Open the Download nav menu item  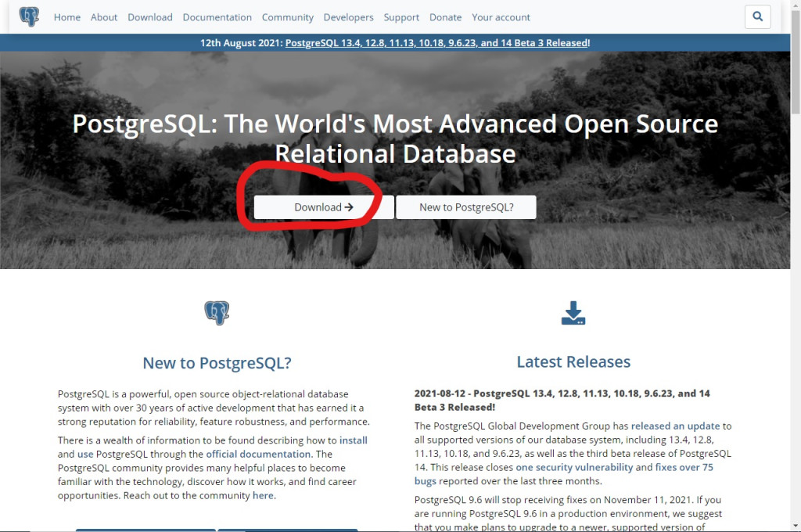pos(150,17)
